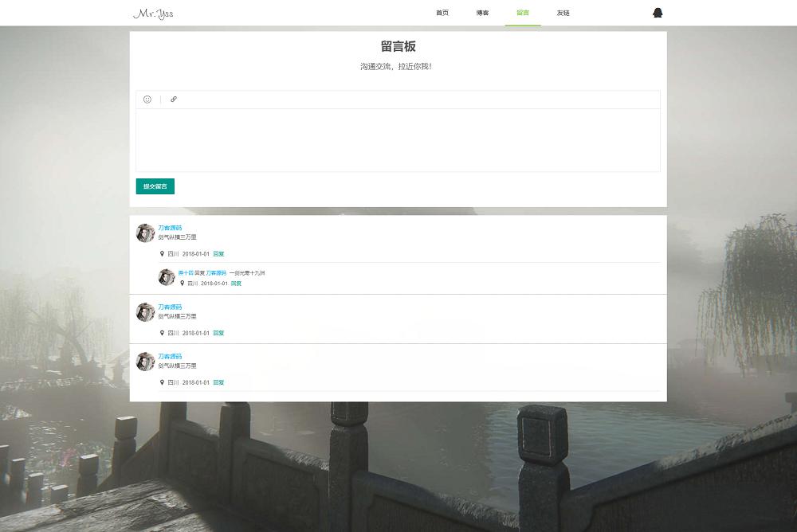Insert a hyperlink with the link icon
The height and width of the screenshot is (532, 797).
tap(174, 99)
